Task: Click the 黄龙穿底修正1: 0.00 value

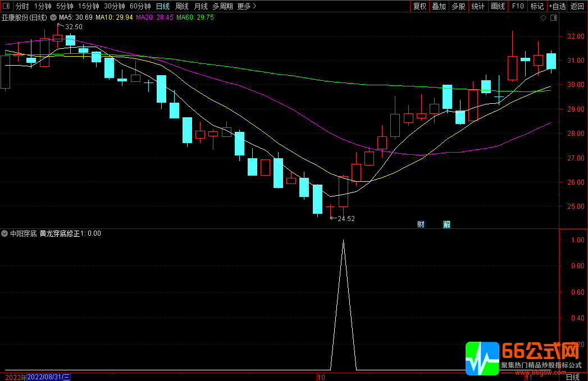Action: coord(70,233)
